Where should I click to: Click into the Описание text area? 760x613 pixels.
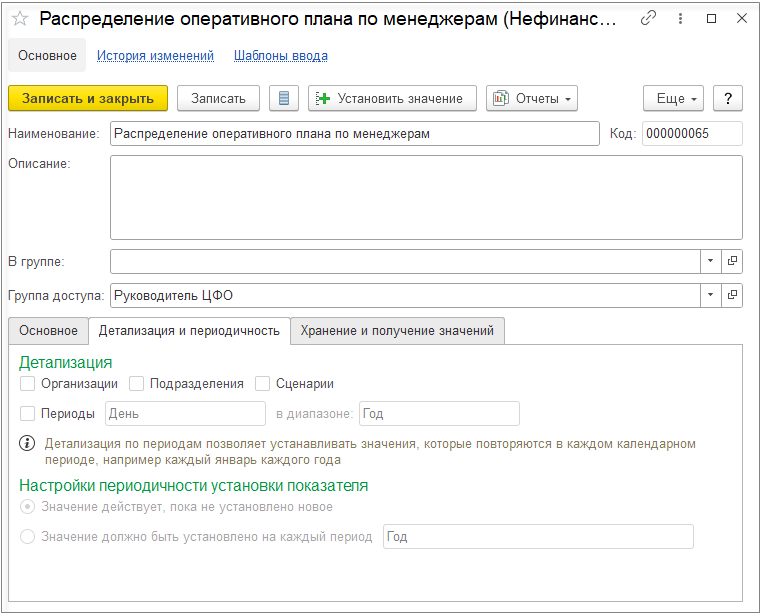click(426, 197)
